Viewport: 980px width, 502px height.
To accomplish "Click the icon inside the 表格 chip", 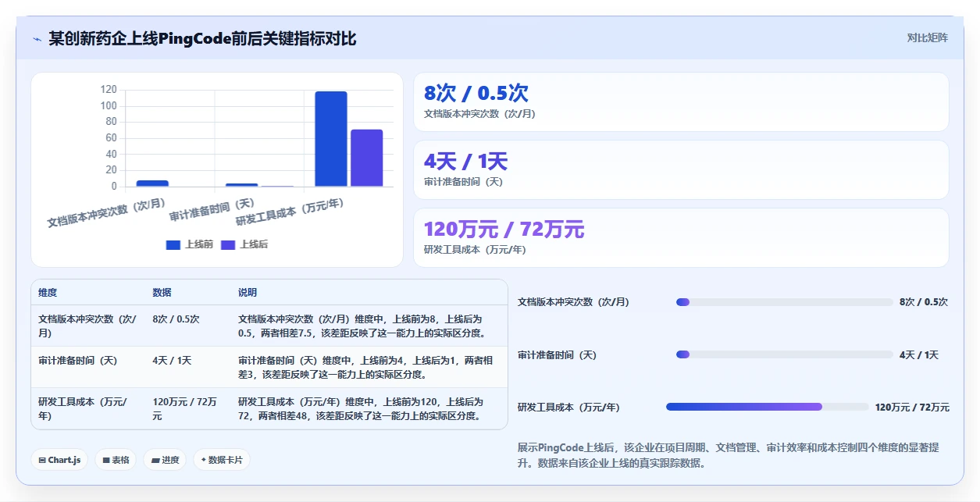I will 106,461.
